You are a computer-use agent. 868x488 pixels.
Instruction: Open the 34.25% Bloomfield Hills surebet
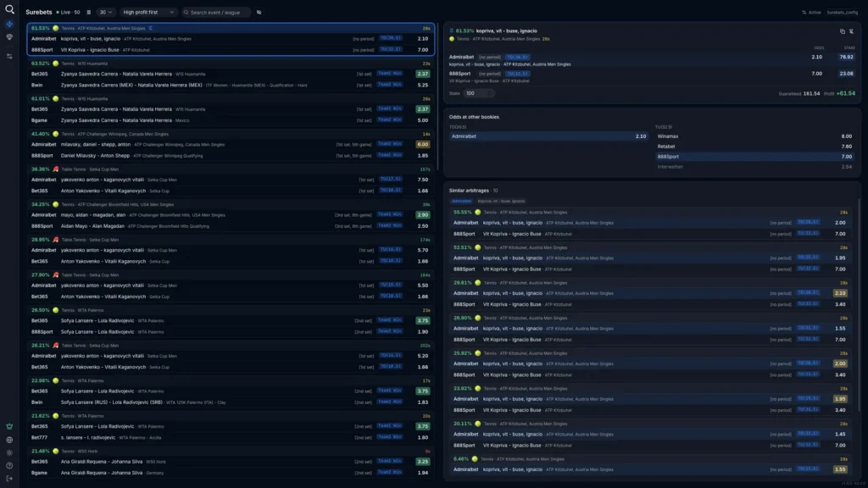point(231,215)
